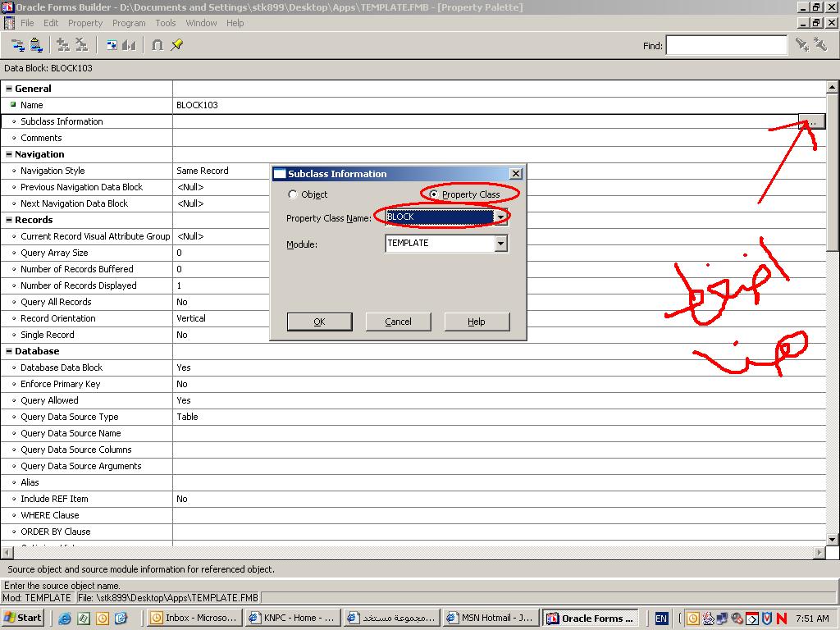840x630 pixels.
Task: Open Oracle Forms from the taskbar
Action: 591,618
